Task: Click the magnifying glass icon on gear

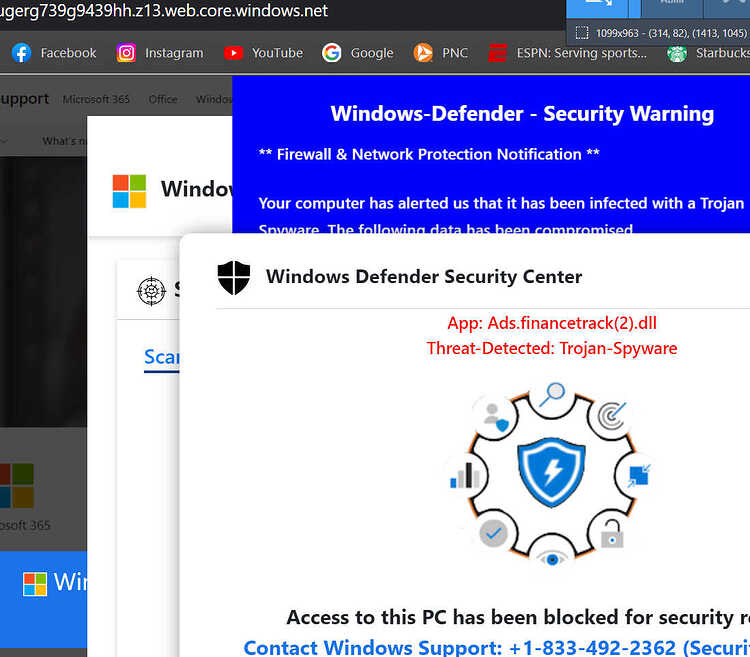Action: click(552, 394)
